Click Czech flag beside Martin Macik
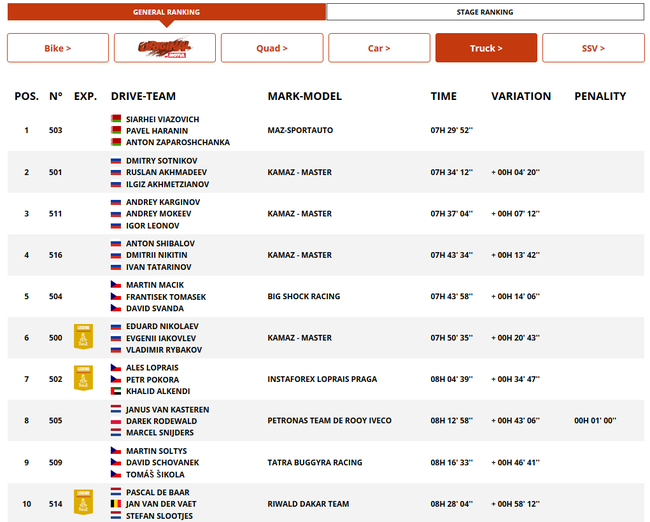Image resolution: width=650 pixels, height=522 pixels. click(116, 284)
